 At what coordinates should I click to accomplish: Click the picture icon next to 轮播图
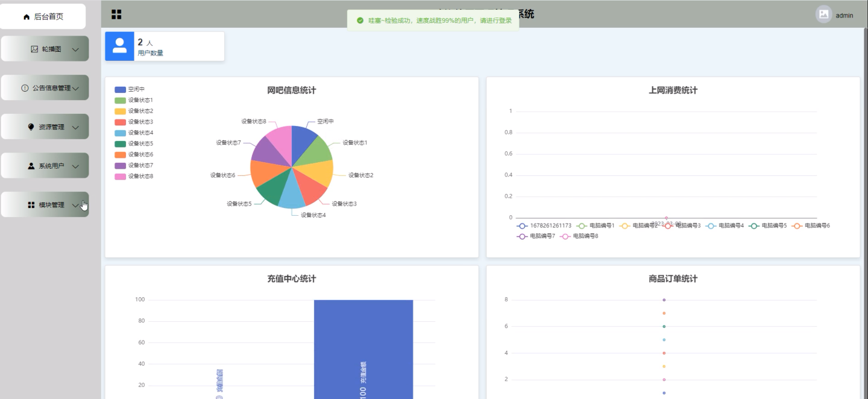(x=34, y=49)
